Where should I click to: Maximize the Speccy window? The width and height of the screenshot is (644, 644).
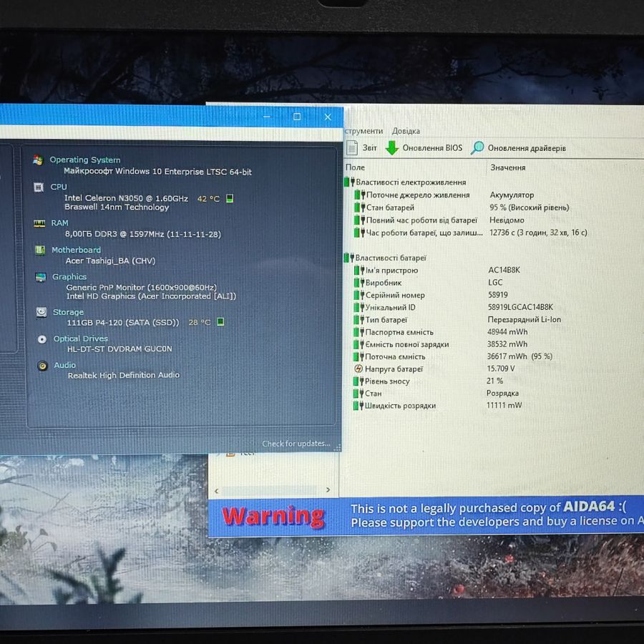(x=297, y=117)
